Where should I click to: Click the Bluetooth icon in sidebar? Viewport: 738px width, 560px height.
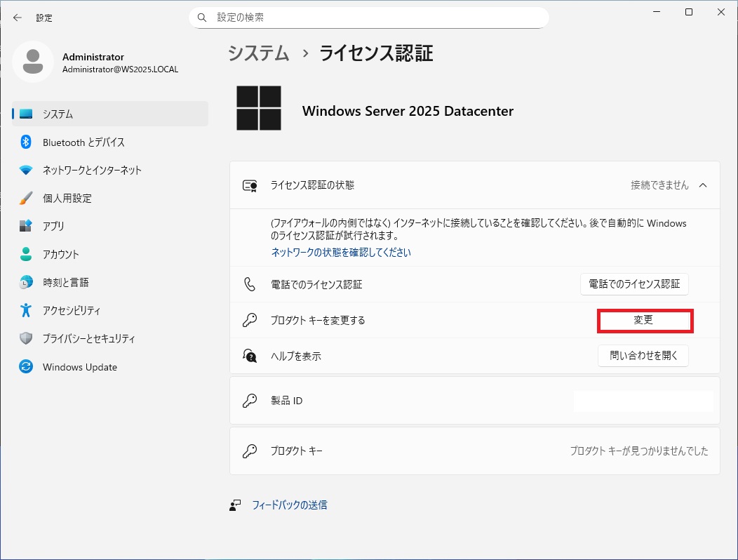point(26,142)
